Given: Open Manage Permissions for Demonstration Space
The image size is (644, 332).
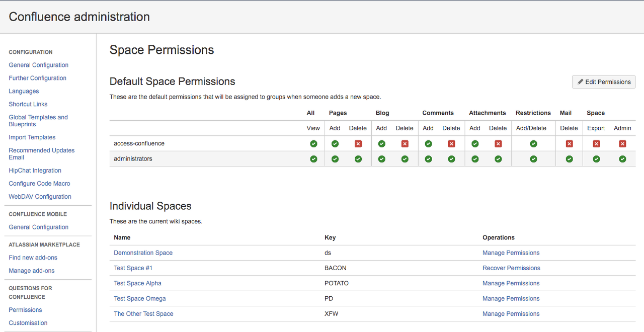Looking at the screenshot, I should pos(511,253).
